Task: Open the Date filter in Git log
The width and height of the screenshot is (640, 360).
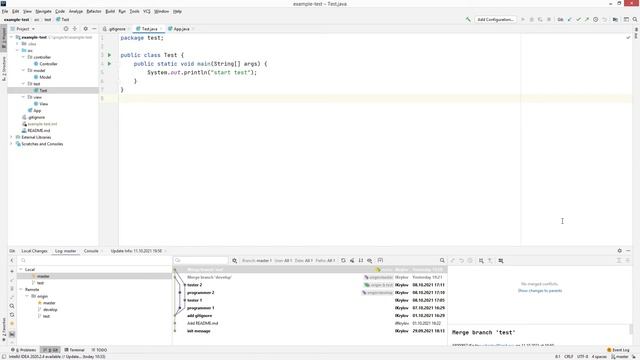Action: tap(304, 260)
